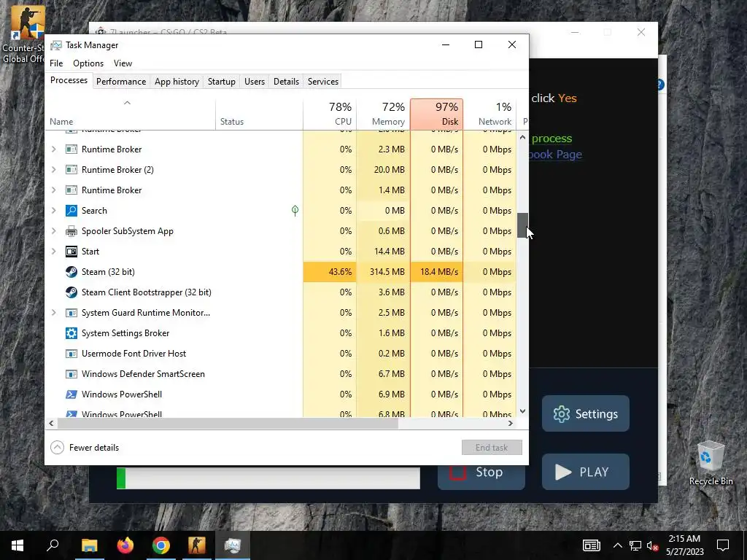Image resolution: width=747 pixels, height=560 pixels.
Task: Launch Google Chrome from the taskbar
Action: pos(161,545)
